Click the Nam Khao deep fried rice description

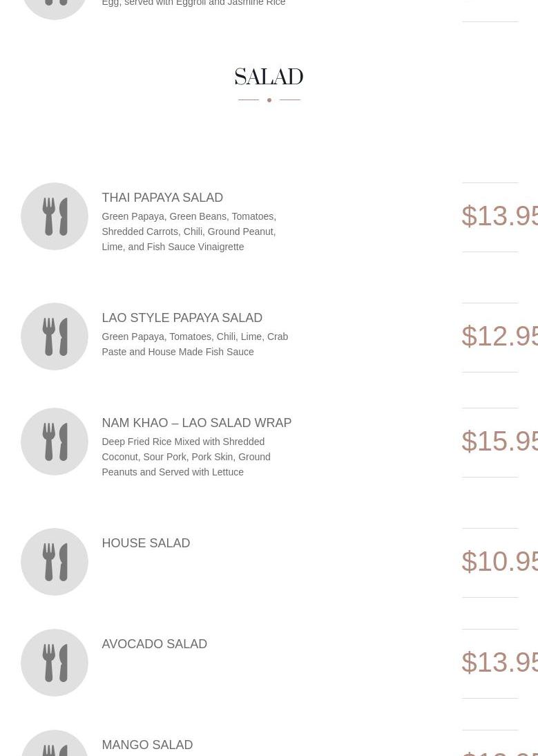[186, 457]
